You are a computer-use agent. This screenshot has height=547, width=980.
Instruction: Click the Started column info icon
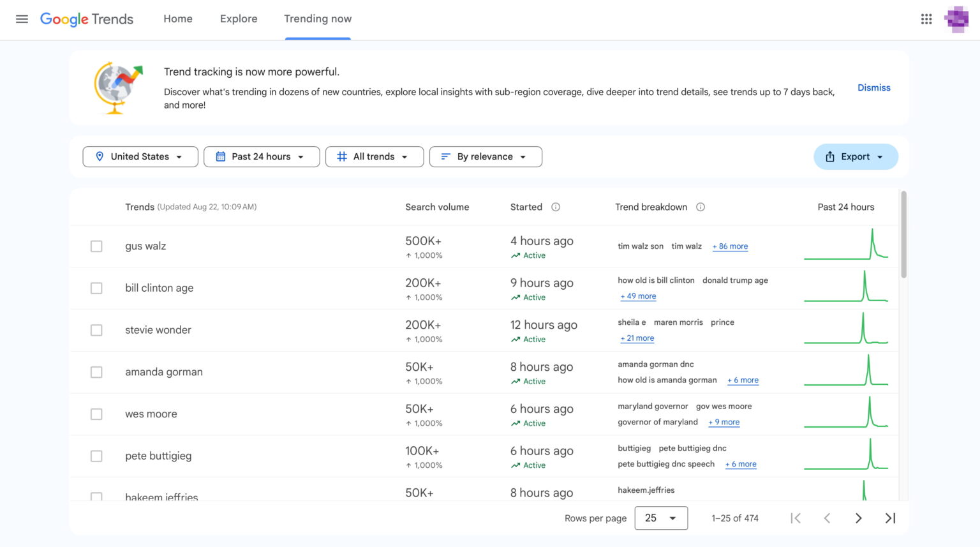556,207
